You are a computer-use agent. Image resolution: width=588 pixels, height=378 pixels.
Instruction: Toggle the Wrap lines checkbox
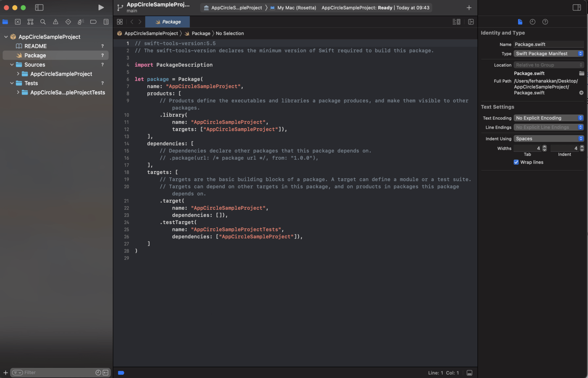pos(516,162)
